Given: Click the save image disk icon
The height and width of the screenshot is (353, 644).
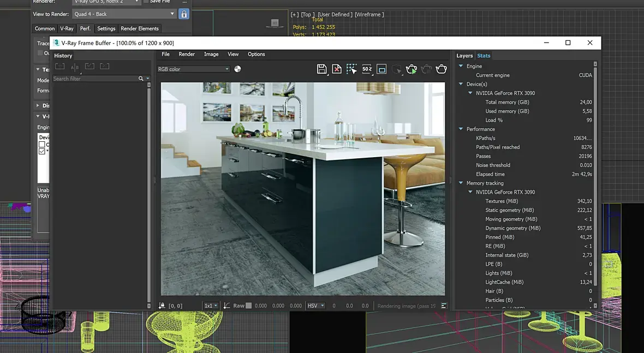Looking at the screenshot, I should click(x=321, y=69).
